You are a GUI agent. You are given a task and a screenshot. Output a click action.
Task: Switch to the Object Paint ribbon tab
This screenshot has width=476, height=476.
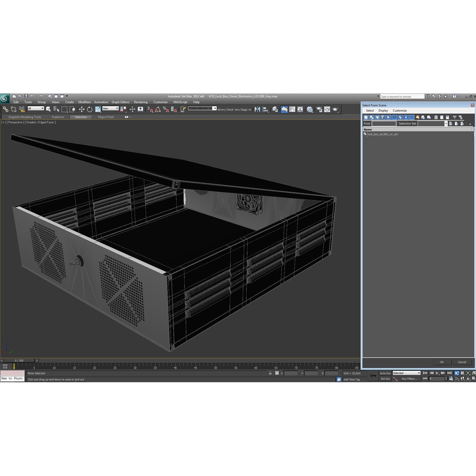(106, 117)
